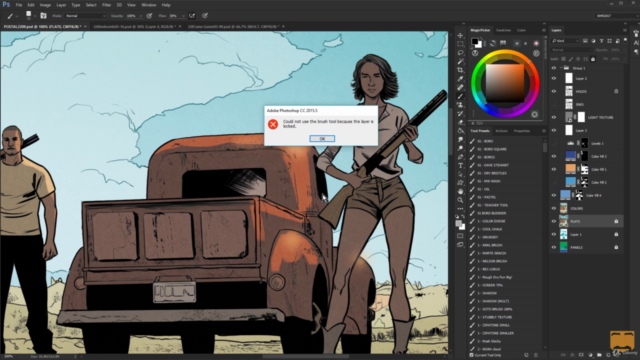Image resolution: width=640 pixels, height=360 pixels.
Task: Open the Image menu
Action: click(45, 5)
